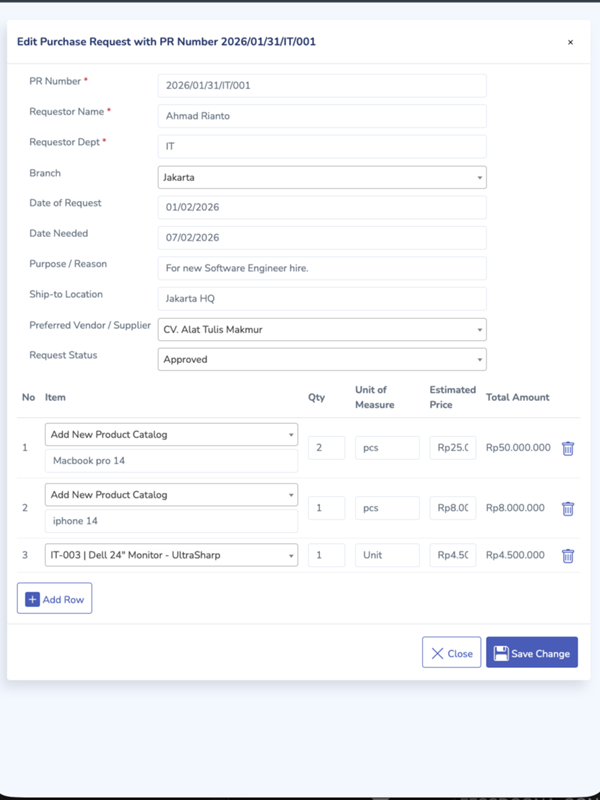Click the Add Row button

tap(55, 598)
